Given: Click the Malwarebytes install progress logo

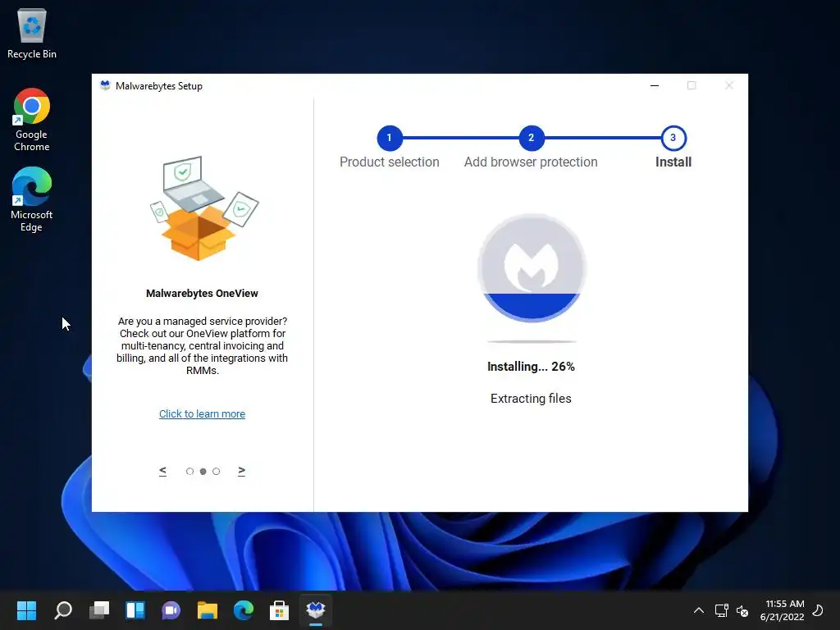Looking at the screenshot, I should [532, 268].
